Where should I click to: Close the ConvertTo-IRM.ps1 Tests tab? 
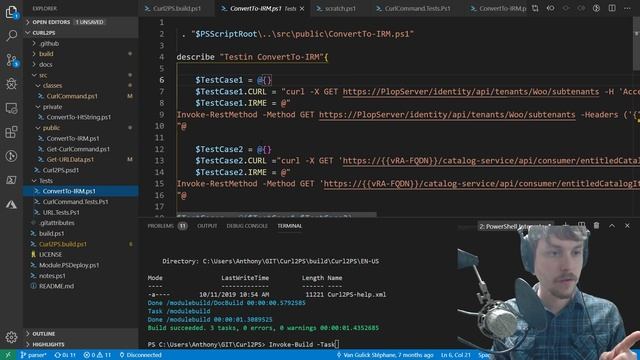pos(302,9)
